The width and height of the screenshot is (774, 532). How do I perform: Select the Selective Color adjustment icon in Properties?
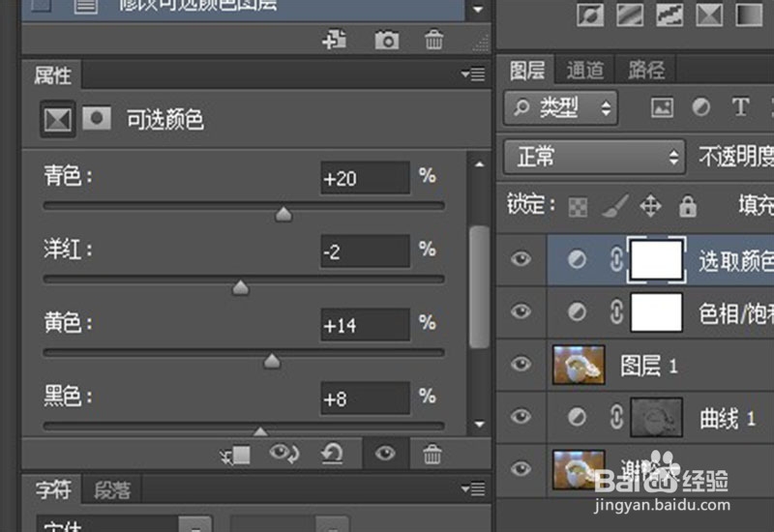pyautogui.click(x=58, y=119)
